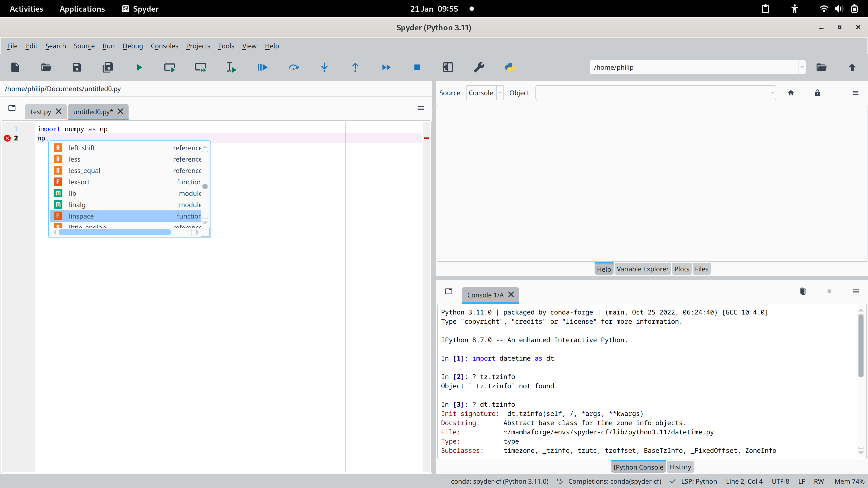Click the Stop debugging square icon
This screenshot has height=488, width=868.
(x=417, y=67)
